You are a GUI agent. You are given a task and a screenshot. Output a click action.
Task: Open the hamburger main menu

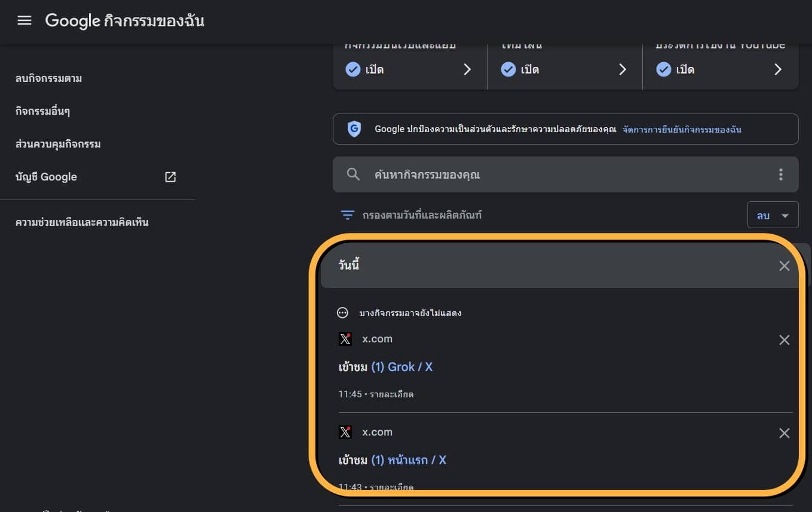pyautogui.click(x=24, y=21)
